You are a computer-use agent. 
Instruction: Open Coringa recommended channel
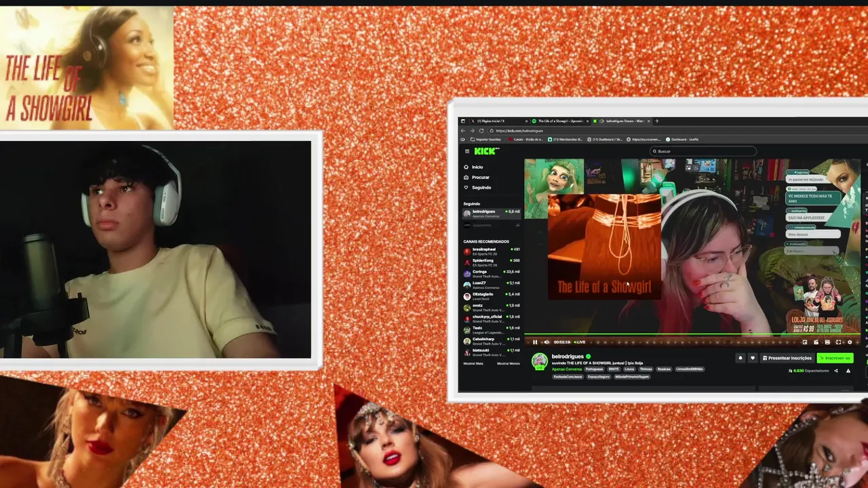pyautogui.click(x=492, y=274)
